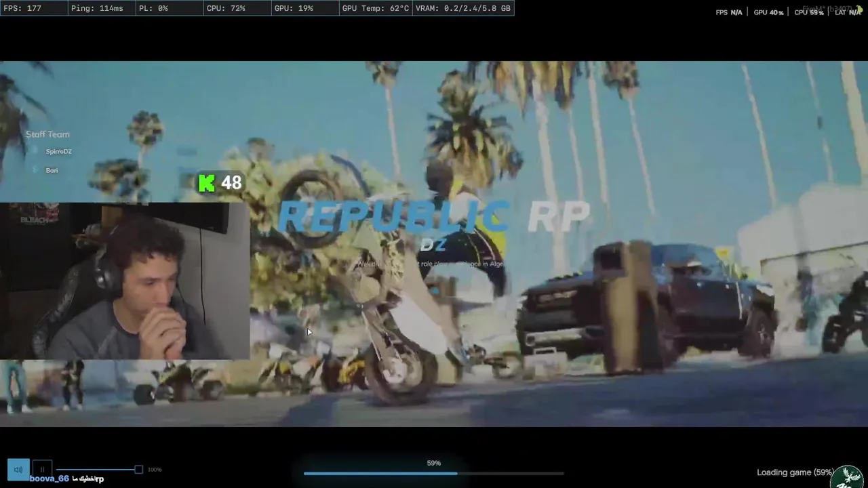This screenshot has height=488, width=868.
Task: Click the CPU: 72% overlay readout
Action: click(x=237, y=8)
